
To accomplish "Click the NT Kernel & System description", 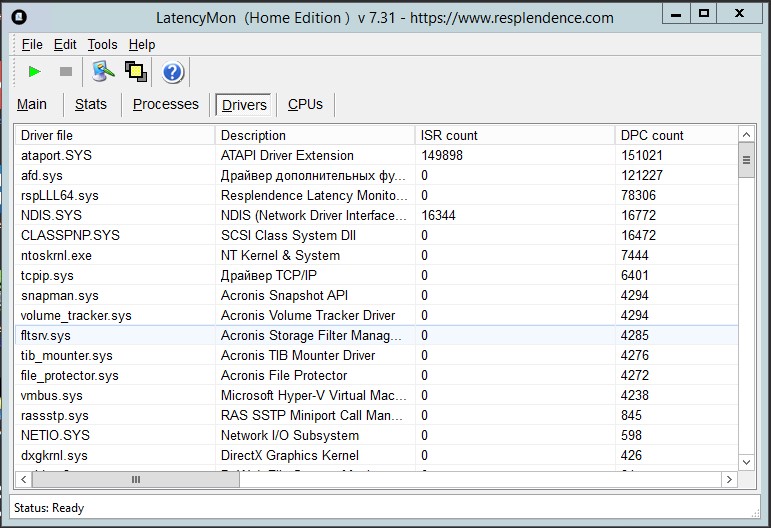I will (x=280, y=256).
